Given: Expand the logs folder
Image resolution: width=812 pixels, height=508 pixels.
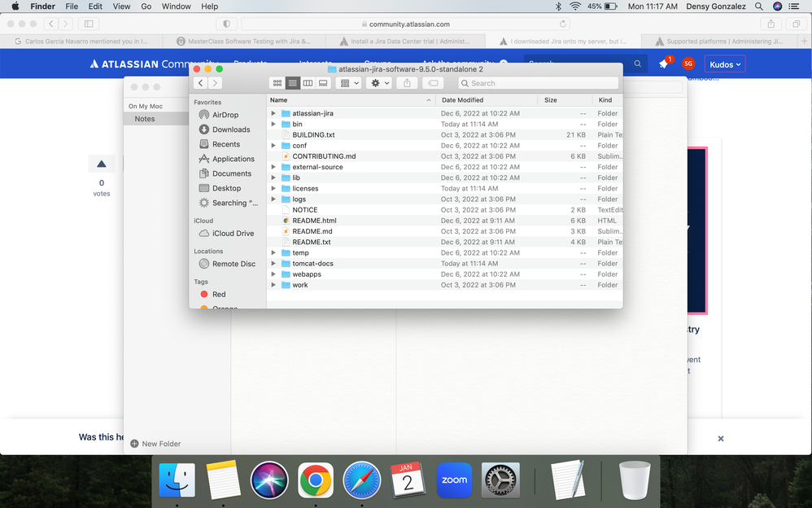Looking at the screenshot, I should pyautogui.click(x=273, y=199).
